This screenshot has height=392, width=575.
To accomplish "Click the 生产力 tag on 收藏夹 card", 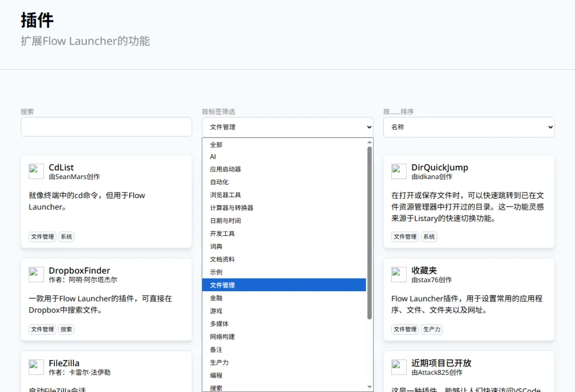I will [x=432, y=329].
